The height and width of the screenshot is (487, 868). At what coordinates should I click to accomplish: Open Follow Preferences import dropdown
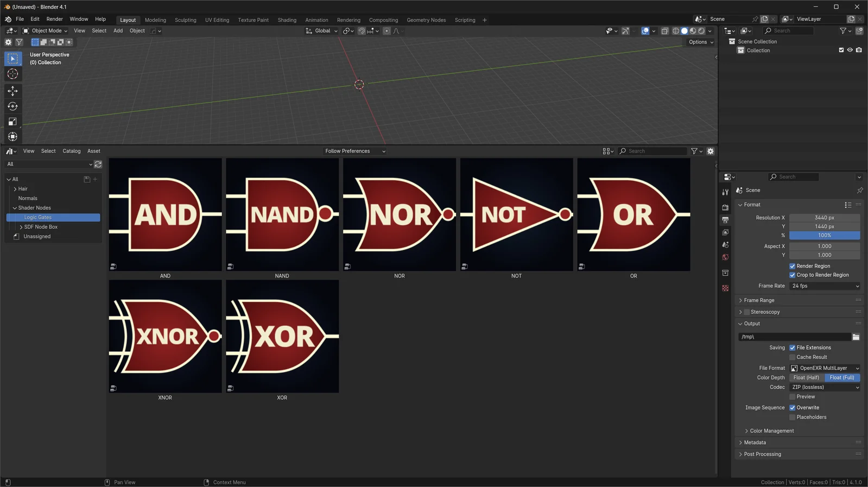tap(355, 151)
